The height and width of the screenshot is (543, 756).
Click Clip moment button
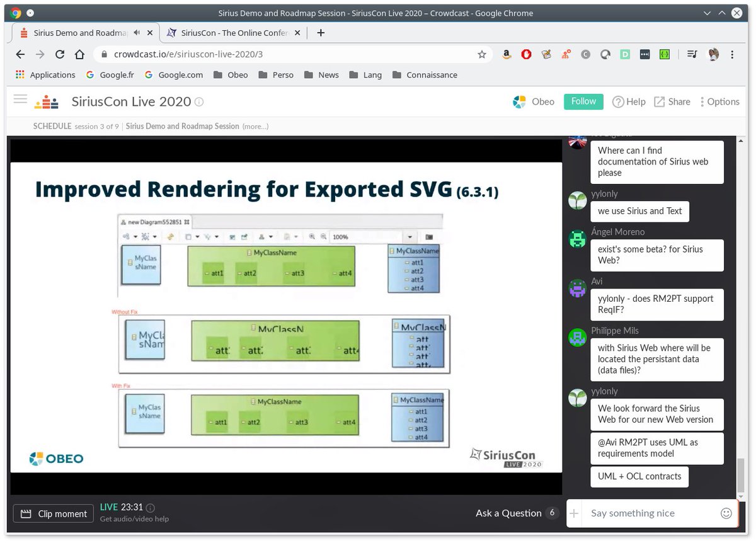[54, 513]
